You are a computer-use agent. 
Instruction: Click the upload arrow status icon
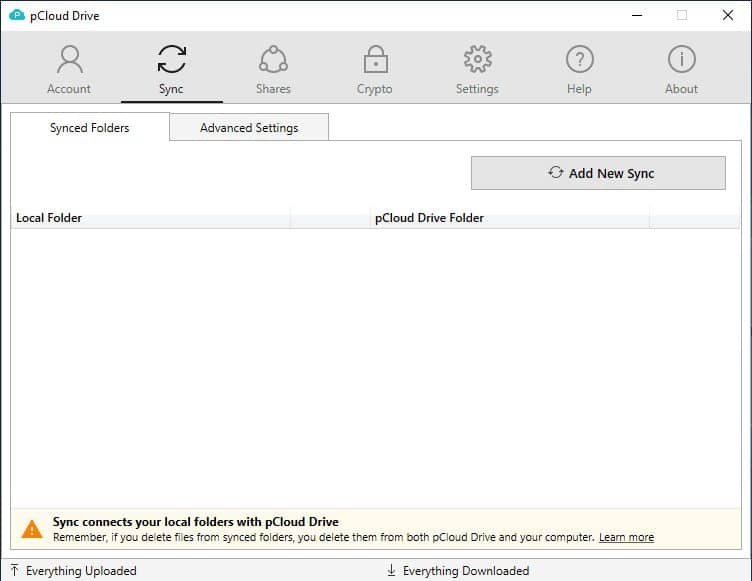coord(15,570)
